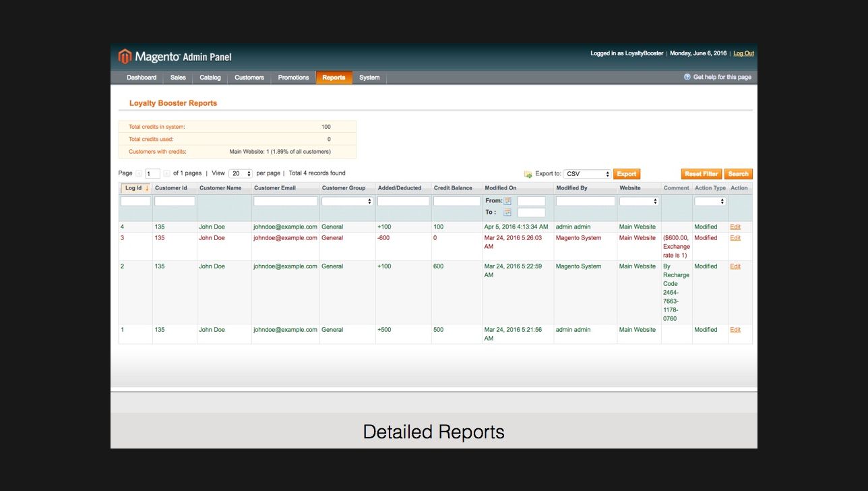The width and height of the screenshot is (868, 491).
Task: Click the Reset Filter button
Action: 701,174
